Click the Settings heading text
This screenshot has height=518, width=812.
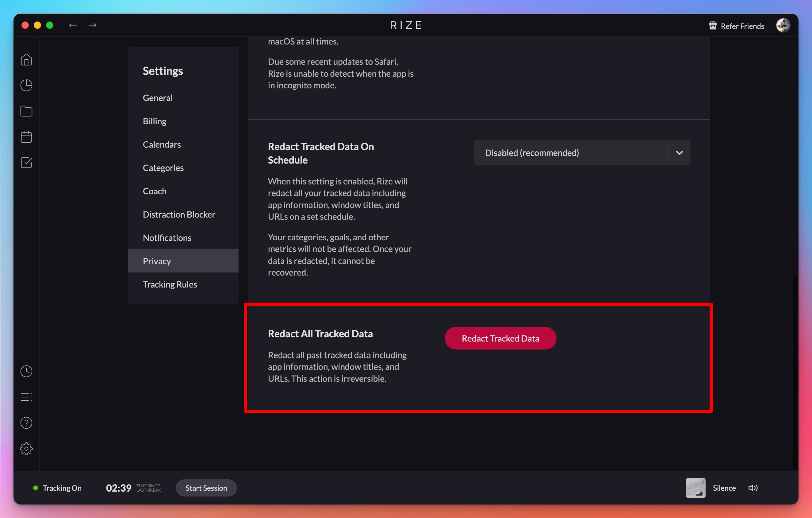[163, 71]
